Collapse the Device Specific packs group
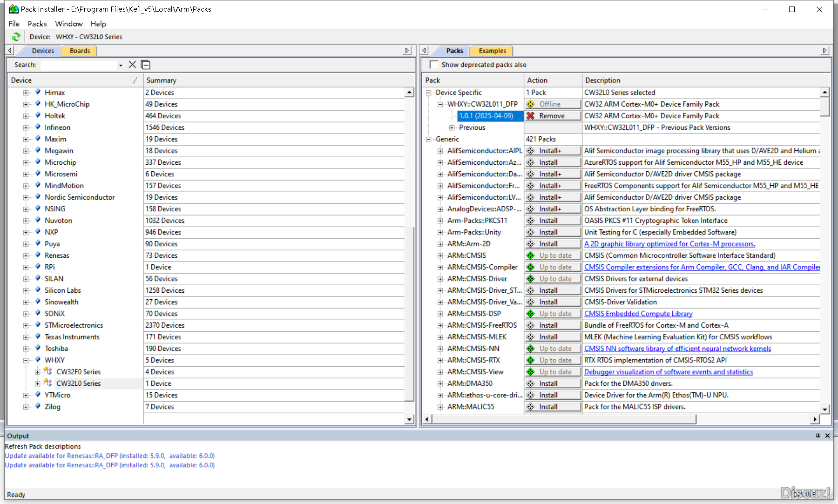Viewport: 838px width, 504px height. 429,93
